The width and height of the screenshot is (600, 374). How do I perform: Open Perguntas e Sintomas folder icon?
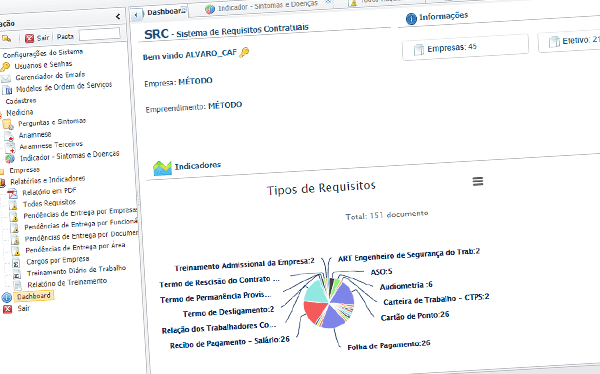tap(8, 124)
